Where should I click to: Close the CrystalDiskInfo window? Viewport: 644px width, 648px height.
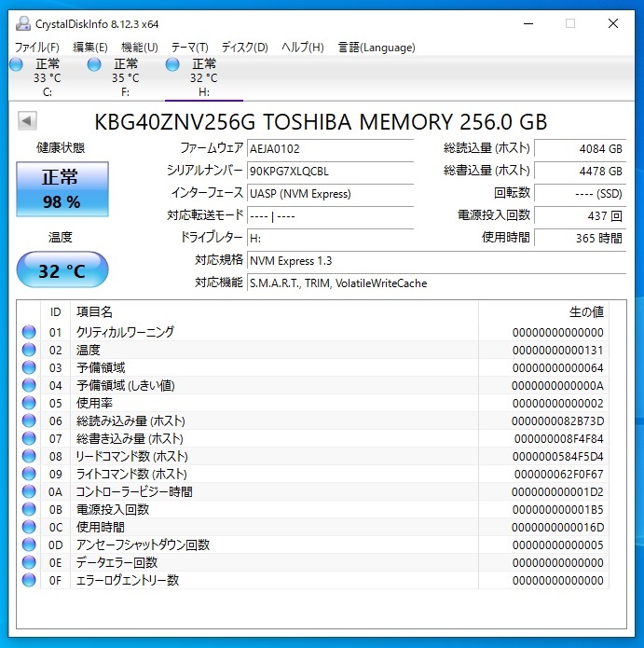(x=613, y=23)
